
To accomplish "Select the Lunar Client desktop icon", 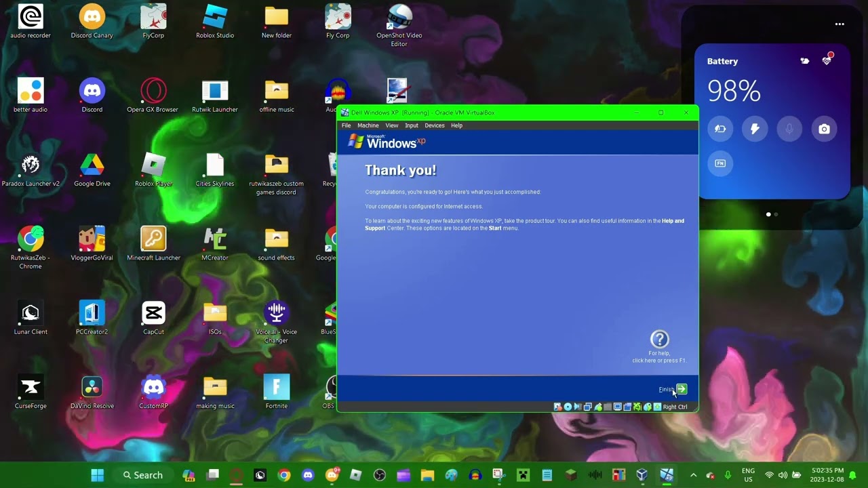I will [31, 318].
